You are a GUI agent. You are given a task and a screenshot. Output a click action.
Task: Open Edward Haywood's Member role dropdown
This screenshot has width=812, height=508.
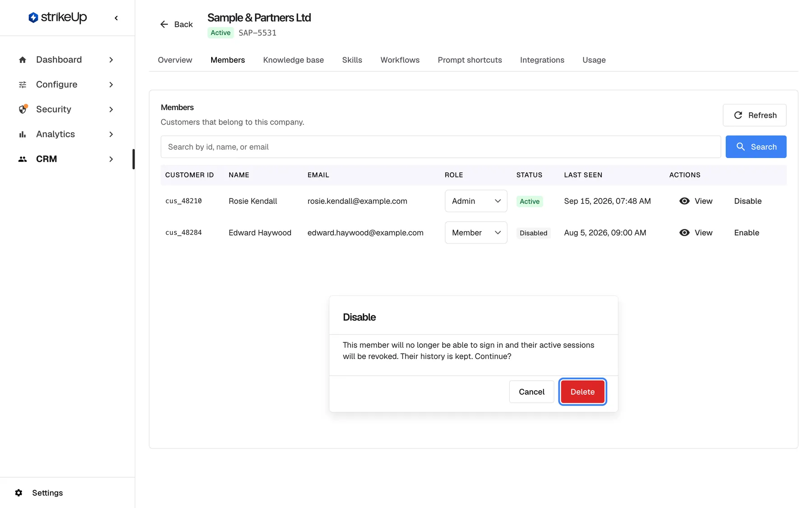(476, 233)
